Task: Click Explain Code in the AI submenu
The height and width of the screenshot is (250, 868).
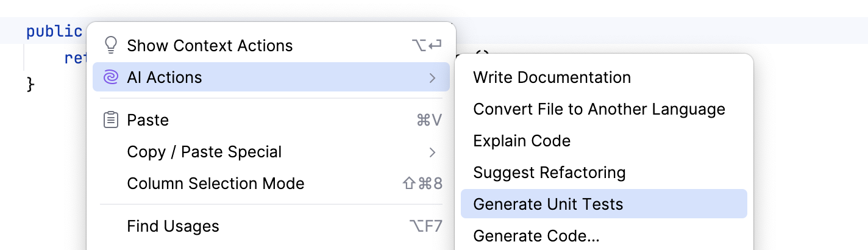Action: point(522,141)
